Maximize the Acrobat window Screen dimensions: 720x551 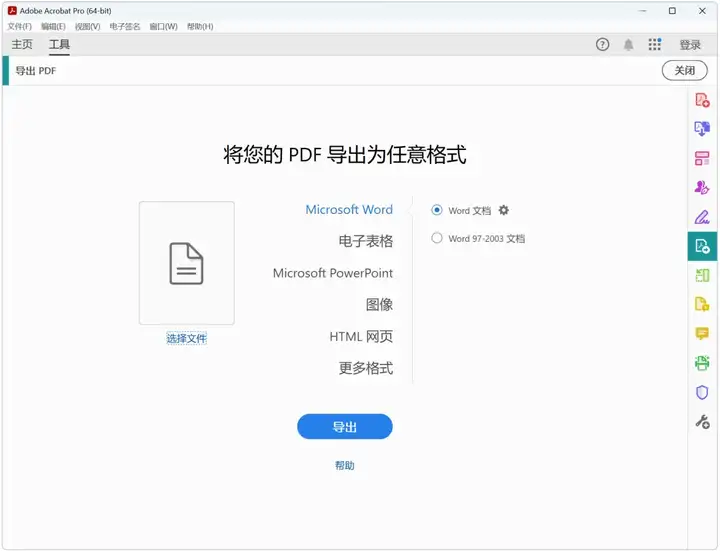coord(672,11)
